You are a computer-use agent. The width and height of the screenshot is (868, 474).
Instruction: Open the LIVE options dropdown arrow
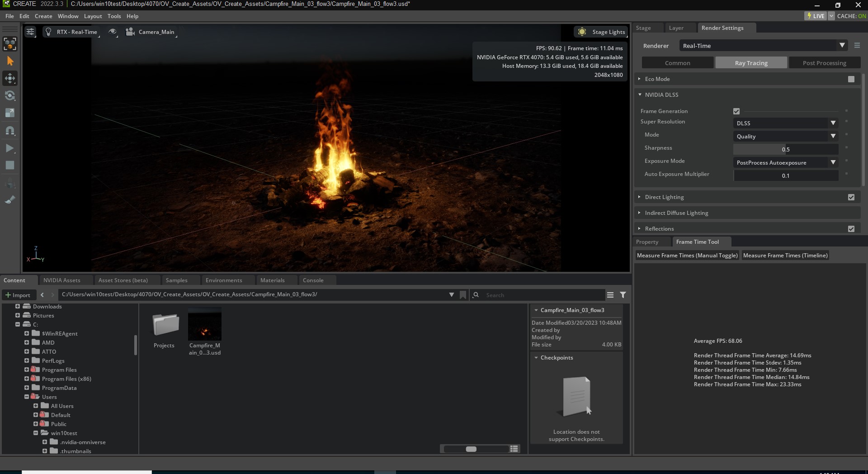(x=831, y=16)
